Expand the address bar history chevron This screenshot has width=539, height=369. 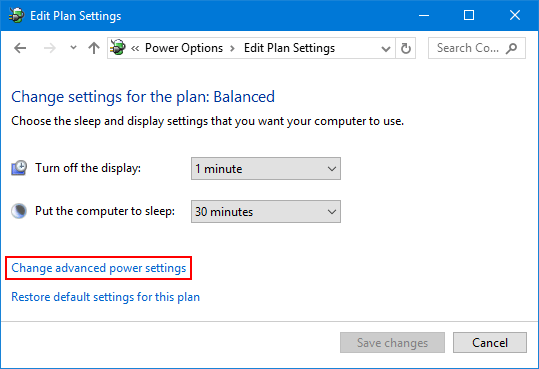[x=386, y=49]
